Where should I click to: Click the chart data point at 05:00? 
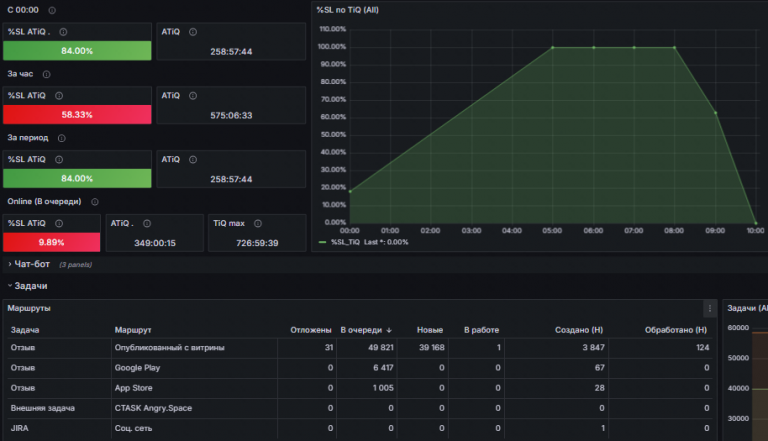553,48
